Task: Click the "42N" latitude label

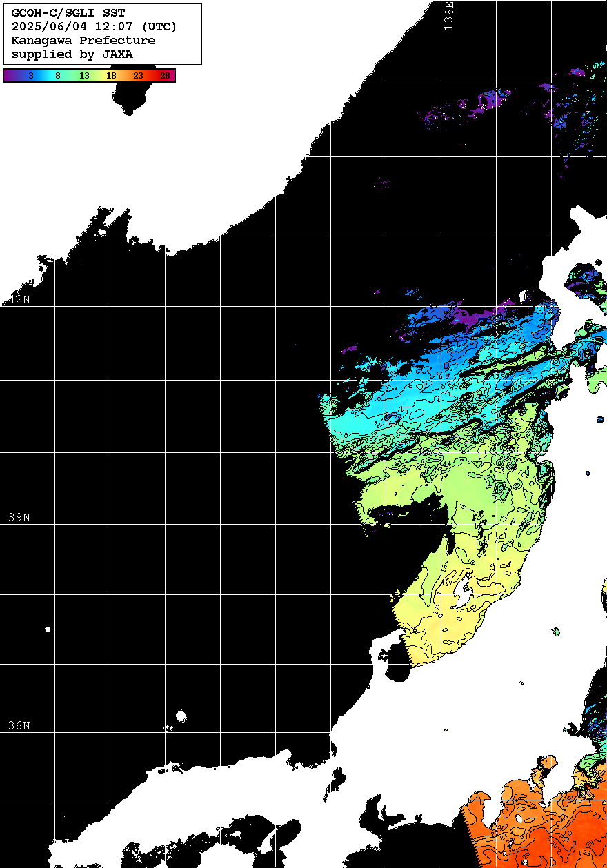Action: 19,299
